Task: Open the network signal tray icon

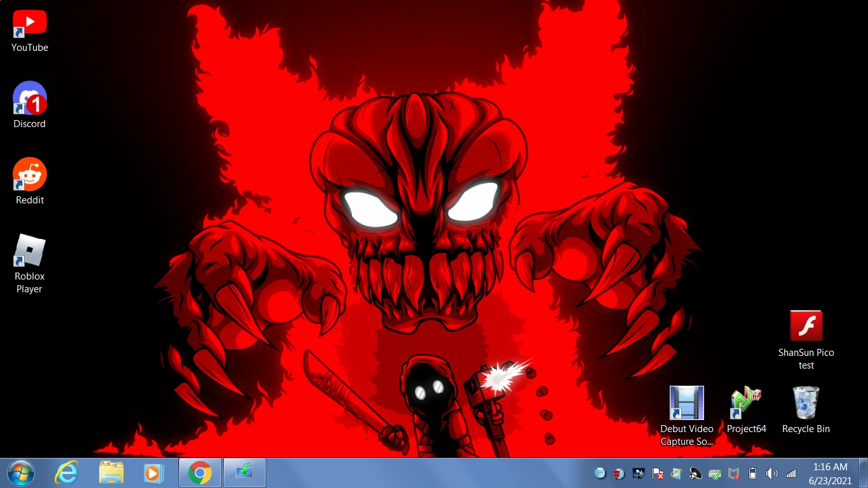Action: click(x=790, y=474)
